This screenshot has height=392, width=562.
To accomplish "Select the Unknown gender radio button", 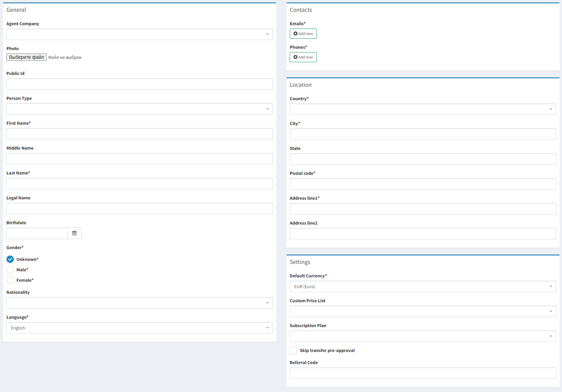I will [x=10, y=259].
